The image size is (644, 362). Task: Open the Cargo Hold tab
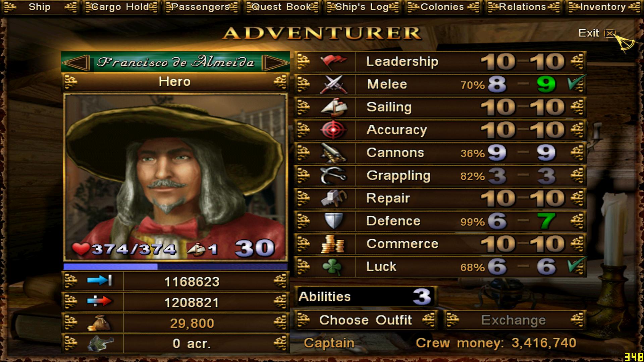(x=121, y=7)
